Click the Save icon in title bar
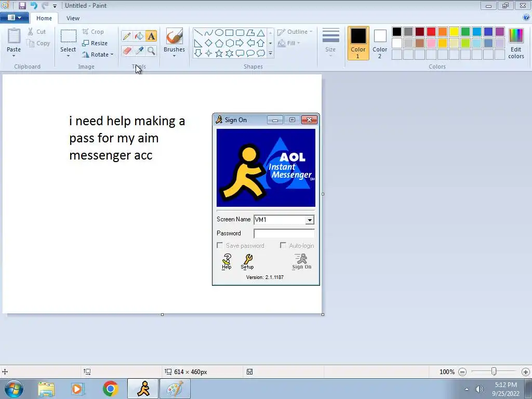The height and width of the screenshot is (399, 532). [22, 5]
